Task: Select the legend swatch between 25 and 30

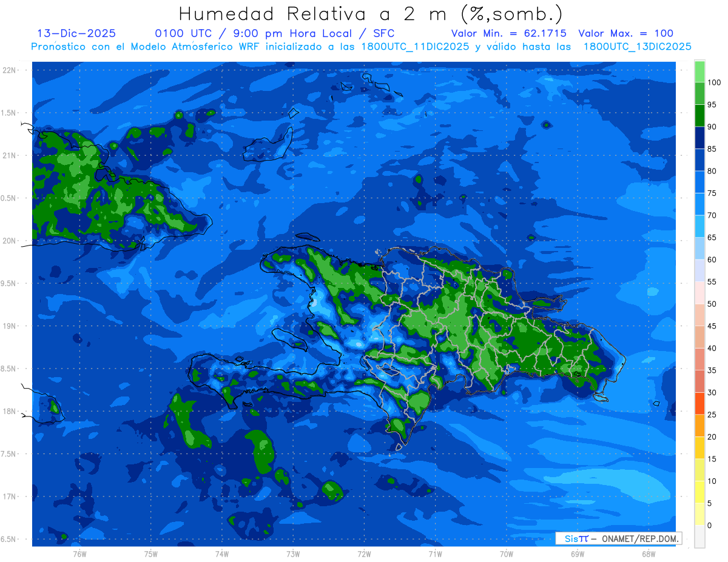Action: [x=699, y=404]
